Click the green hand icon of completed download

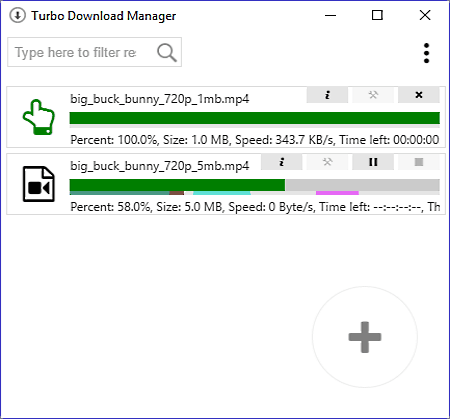39,117
